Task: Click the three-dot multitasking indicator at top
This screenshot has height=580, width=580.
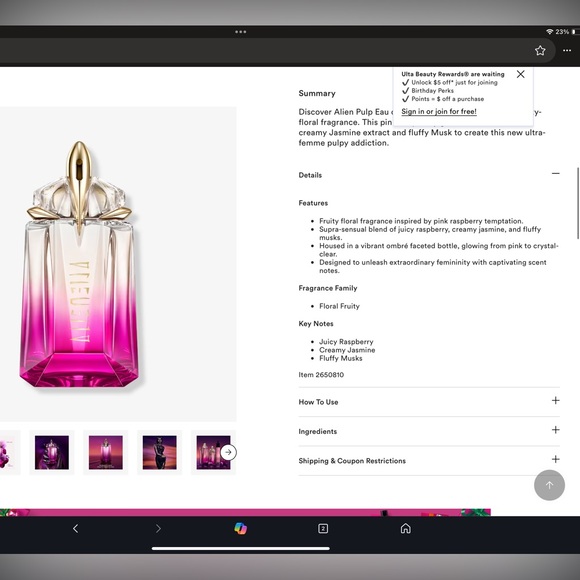Action: (240, 32)
